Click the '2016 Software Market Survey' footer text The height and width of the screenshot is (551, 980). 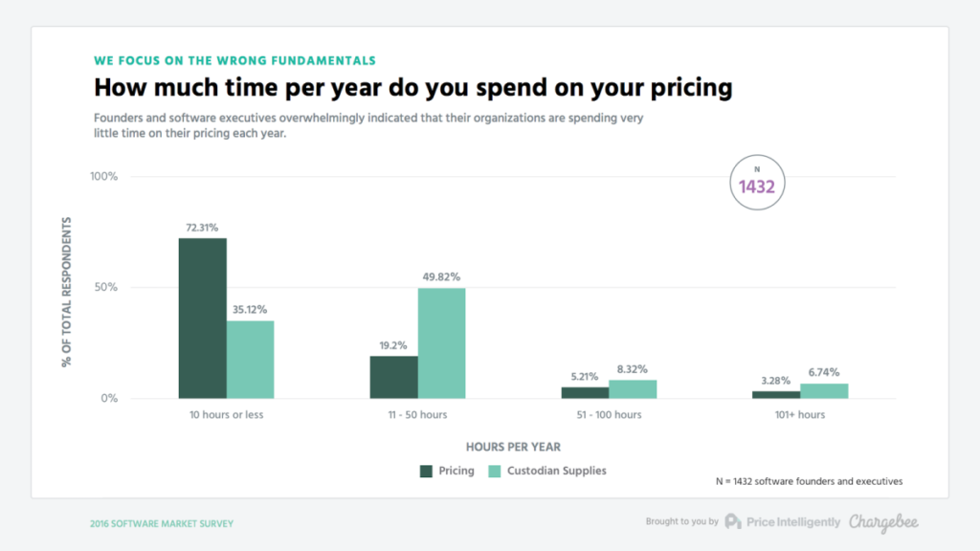click(x=161, y=523)
